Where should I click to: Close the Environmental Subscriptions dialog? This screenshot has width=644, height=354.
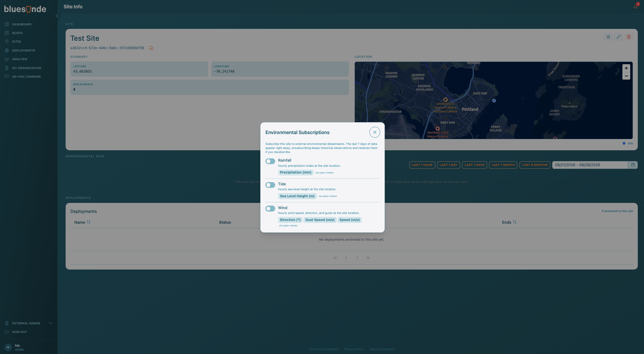[x=375, y=132]
